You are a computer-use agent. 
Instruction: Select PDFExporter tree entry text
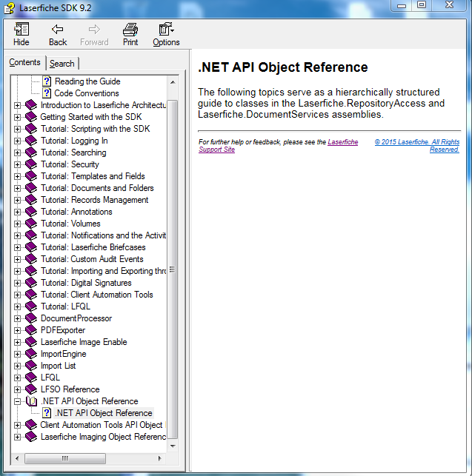click(x=63, y=329)
